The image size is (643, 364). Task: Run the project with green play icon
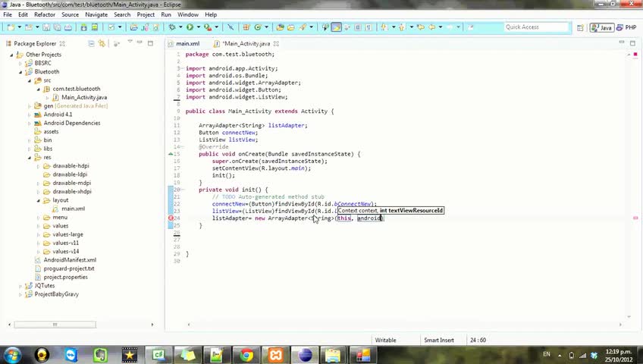click(x=190, y=27)
